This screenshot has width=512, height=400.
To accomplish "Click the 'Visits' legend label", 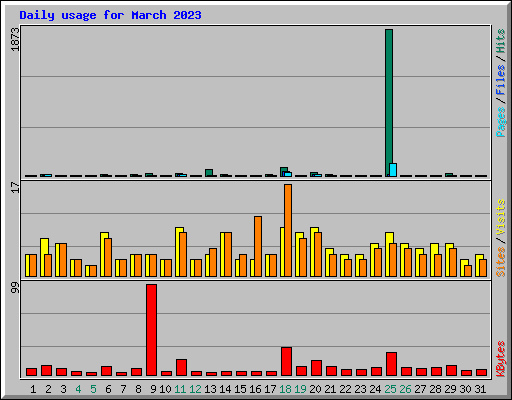I will click(500, 217).
